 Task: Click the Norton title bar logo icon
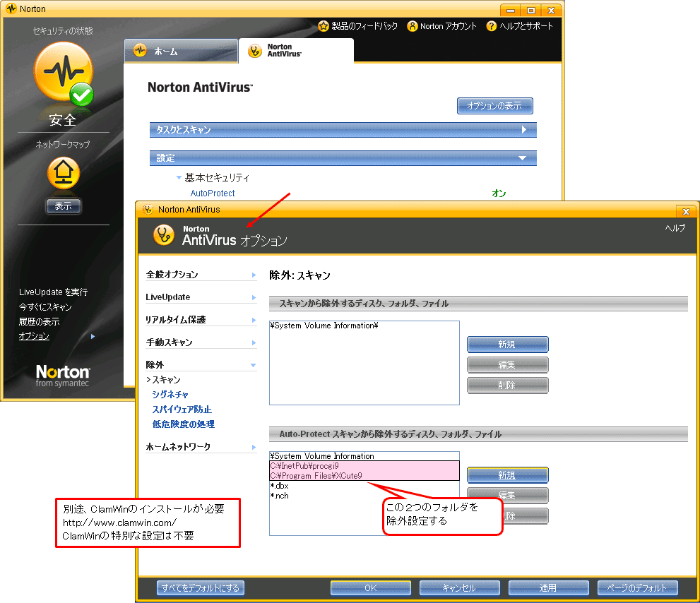[x=11, y=8]
